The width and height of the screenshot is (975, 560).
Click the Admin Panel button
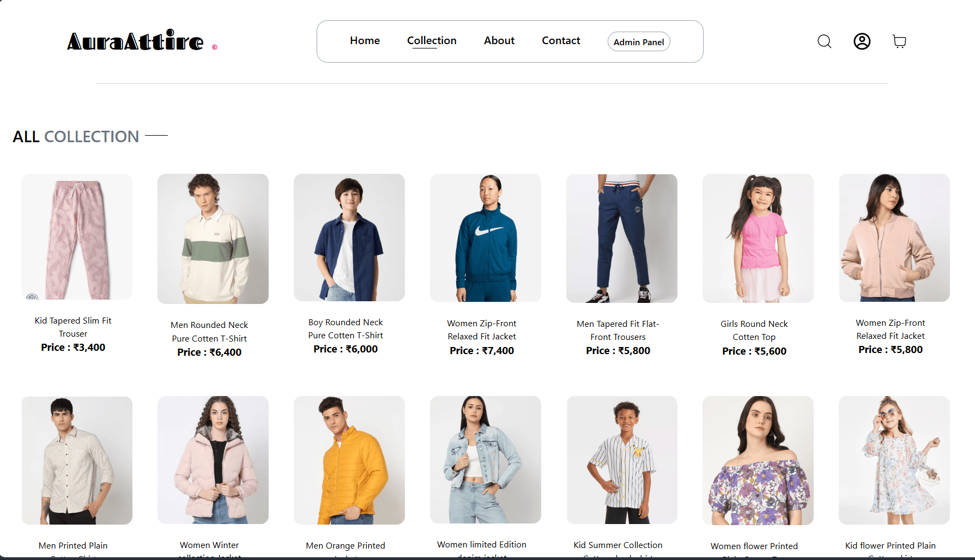click(638, 42)
